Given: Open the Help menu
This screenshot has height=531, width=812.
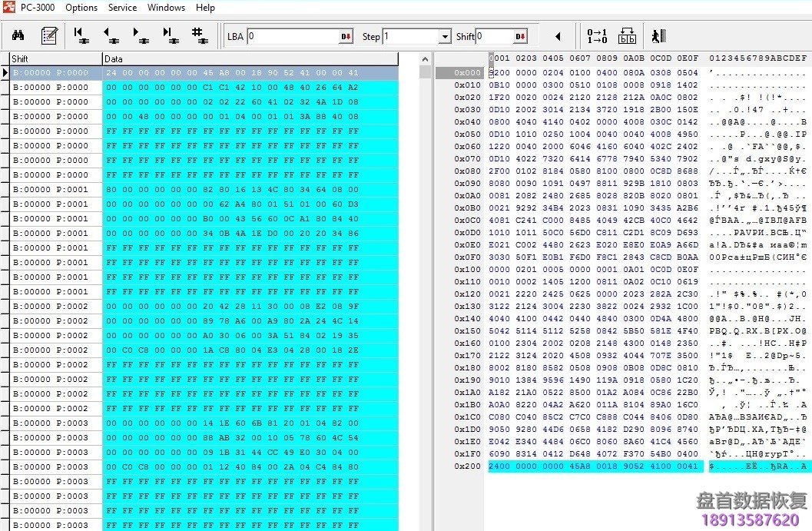Looking at the screenshot, I should click(x=205, y=8).
